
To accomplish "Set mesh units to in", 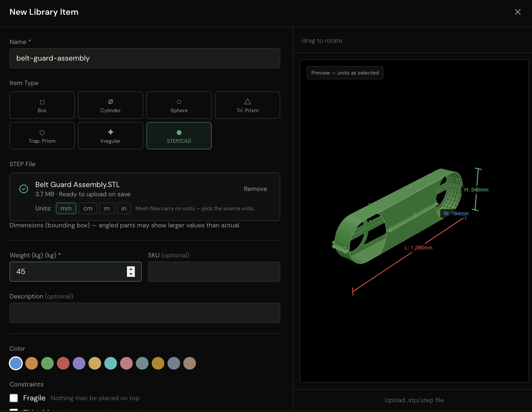I will [x=124, y=208].
